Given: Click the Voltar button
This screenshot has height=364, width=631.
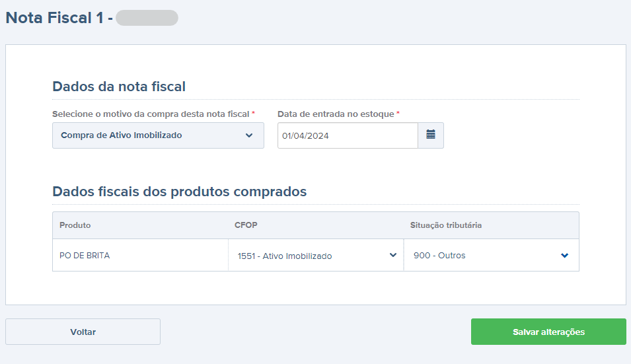Looking at the screenshot, I should (x=83, y=332).
